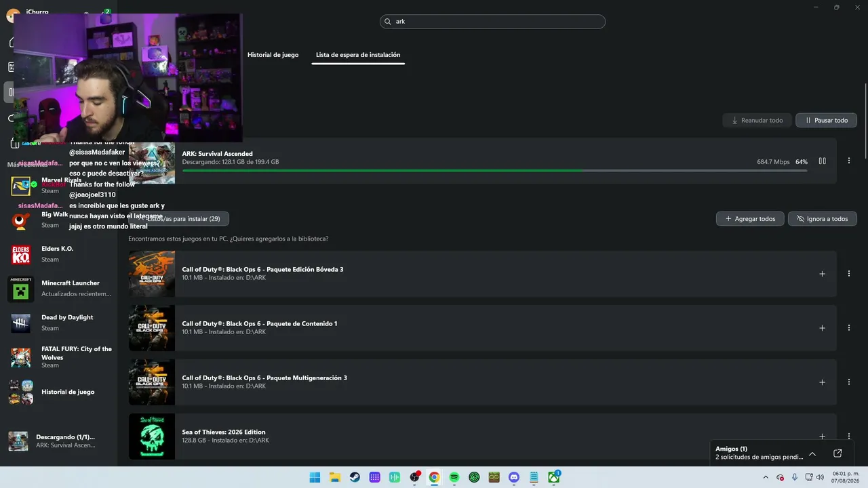Viewport: 868px width, 488px height.
Task: Select the Lista de espera de instalación tab
Action: (x=358, y=55)
